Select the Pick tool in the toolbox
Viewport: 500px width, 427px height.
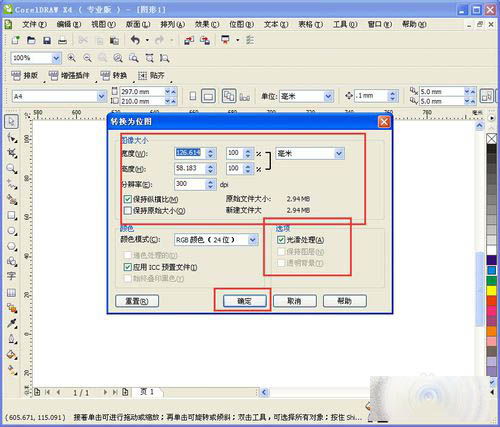coord(11,121)
